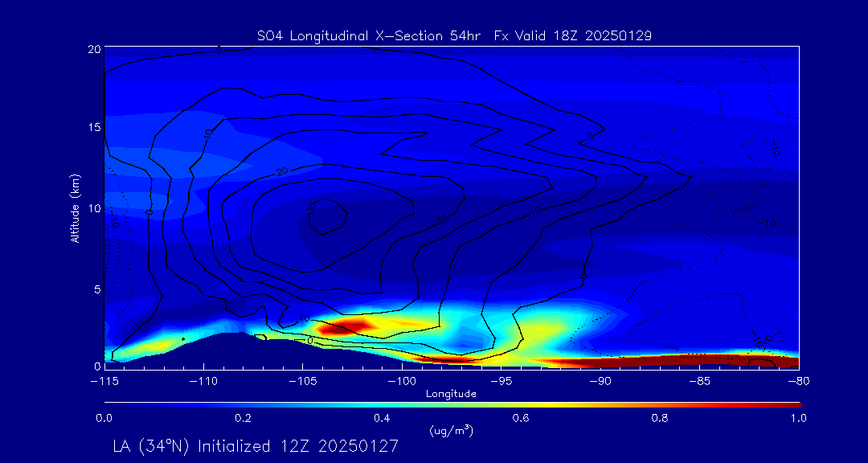Click the 0.4 colorbar label
The image size is (868, 463).
coord(382,418)
